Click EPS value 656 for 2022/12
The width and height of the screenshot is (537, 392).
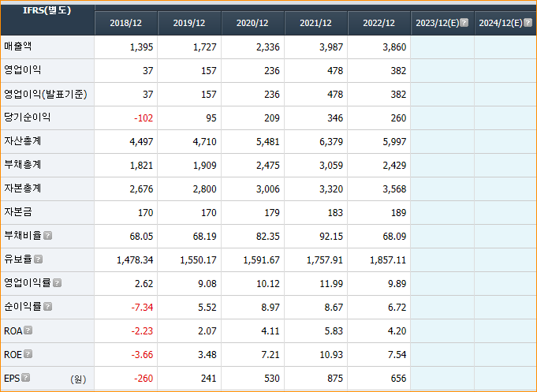(399, 379)
